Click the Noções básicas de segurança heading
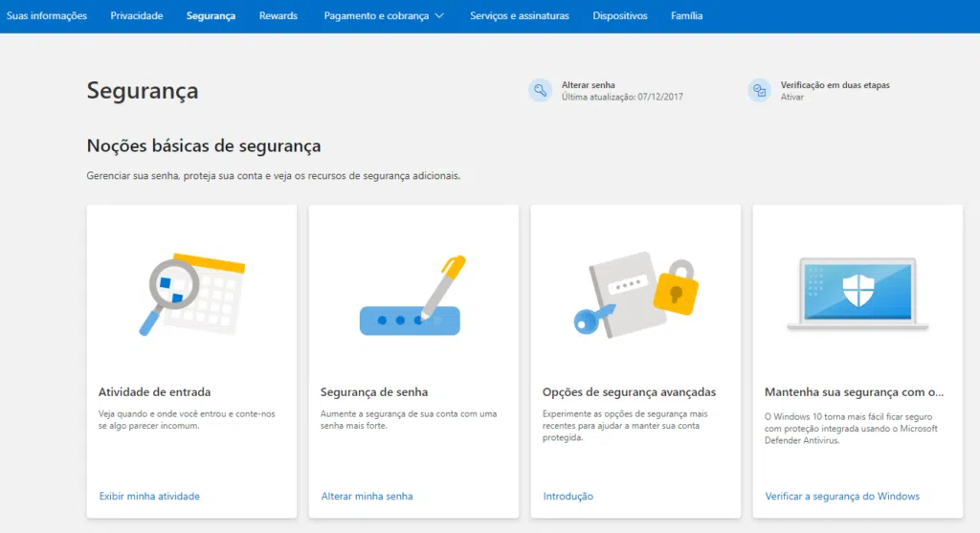The image size is (980, 533). click(x=204, y=145)
